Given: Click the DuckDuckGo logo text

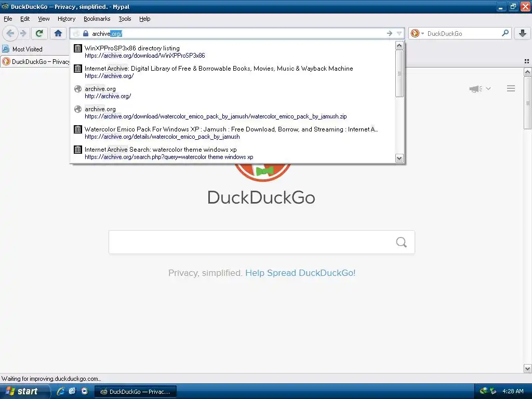Looking at the screenshot, I should point(261,197).
